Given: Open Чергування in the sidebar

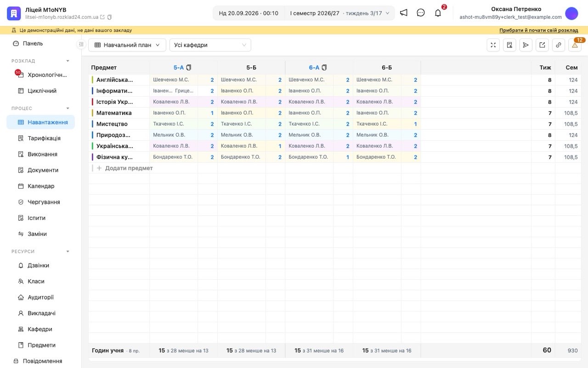Looking at the screenshot, I should coord(40,202).
